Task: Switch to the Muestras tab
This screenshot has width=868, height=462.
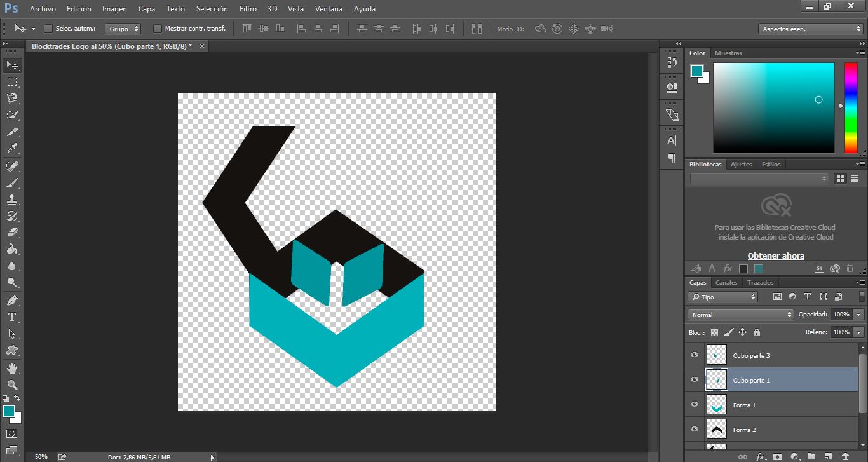Action: (728, 53)
